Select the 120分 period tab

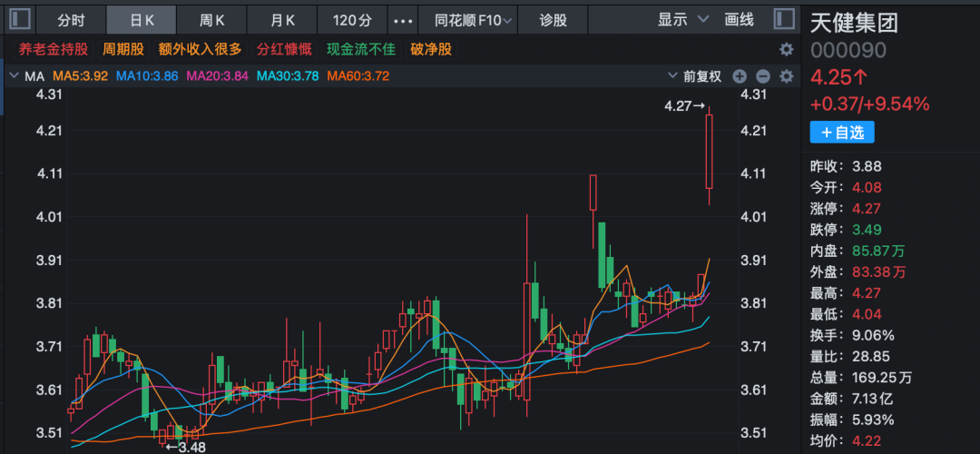352,19
